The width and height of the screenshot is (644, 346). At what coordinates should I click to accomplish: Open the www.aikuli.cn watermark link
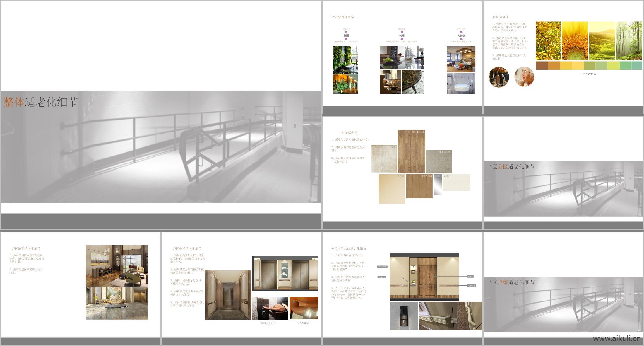tap(616, 339)
